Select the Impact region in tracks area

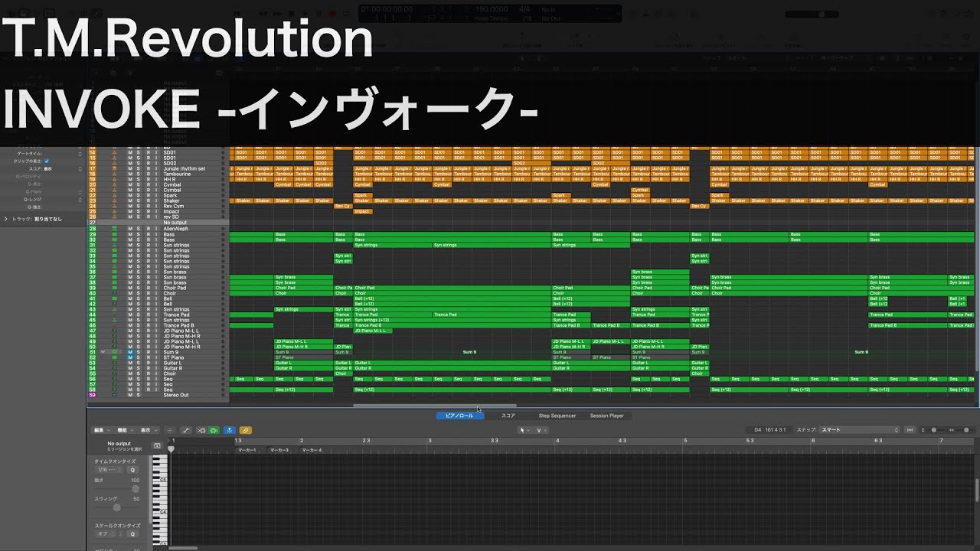click(x=363, y=211)
